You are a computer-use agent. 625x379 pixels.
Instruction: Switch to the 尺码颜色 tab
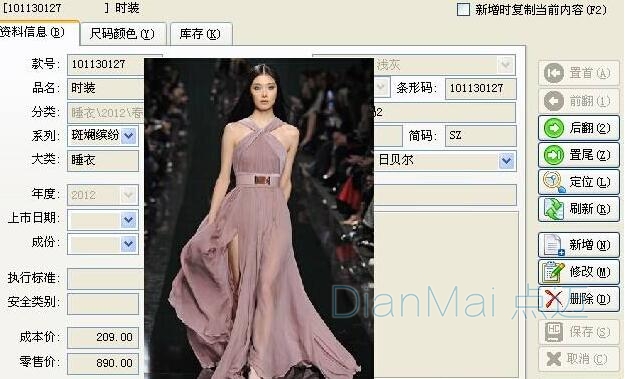tap(122, 34)
